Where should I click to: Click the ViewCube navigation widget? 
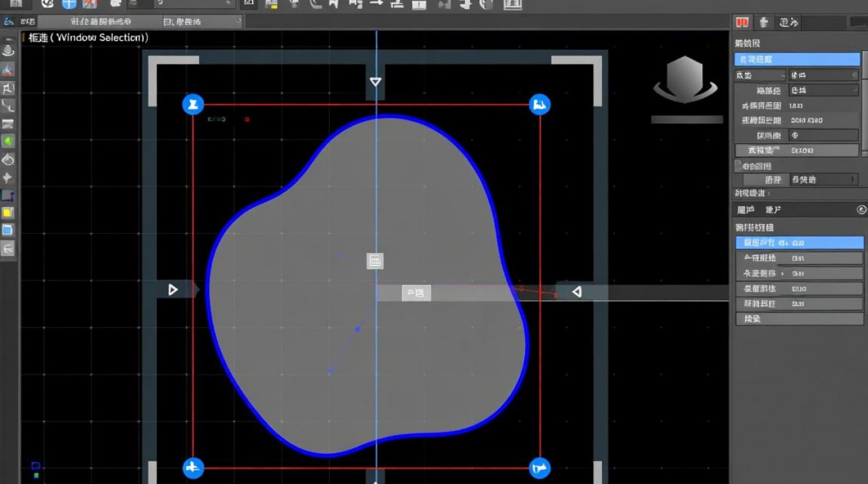[685, 81]
